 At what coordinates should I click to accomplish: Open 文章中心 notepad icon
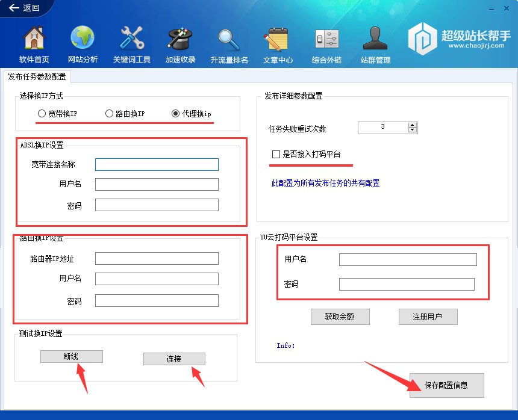[278, 40]
